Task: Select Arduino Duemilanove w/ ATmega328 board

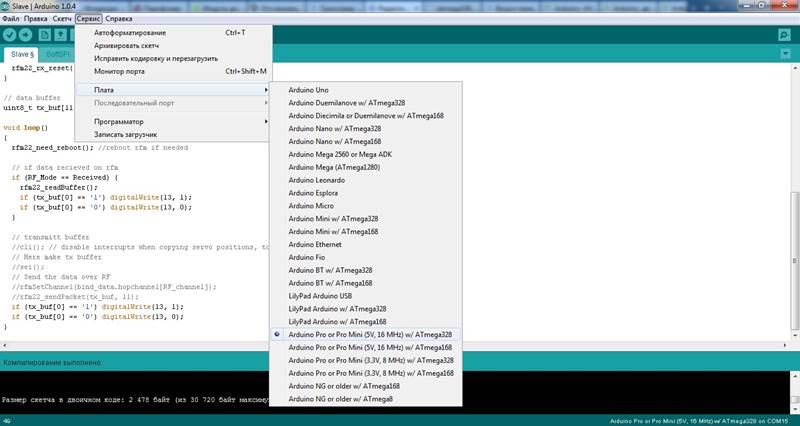Action: click(x=366, y=103)
